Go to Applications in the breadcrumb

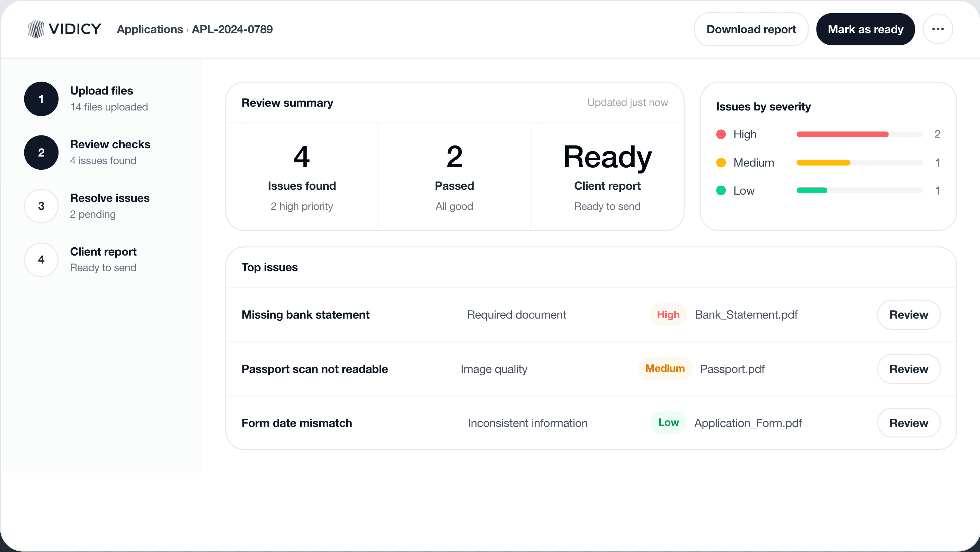150,29
